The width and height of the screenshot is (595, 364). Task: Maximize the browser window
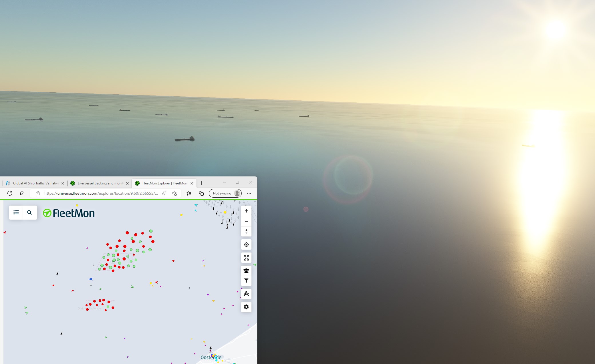pyautogui.click(x=237, y=182)
